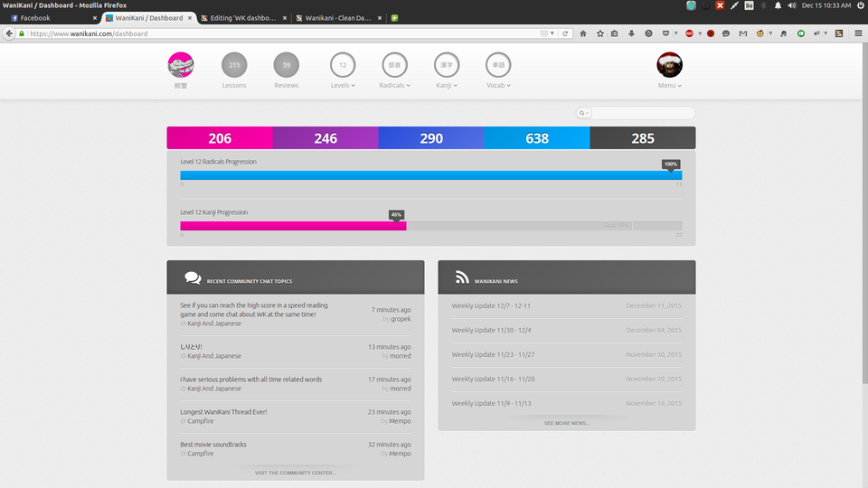Click Visit the Community Center link
Screen dimensions: 868x488
(x=296, y=473)
